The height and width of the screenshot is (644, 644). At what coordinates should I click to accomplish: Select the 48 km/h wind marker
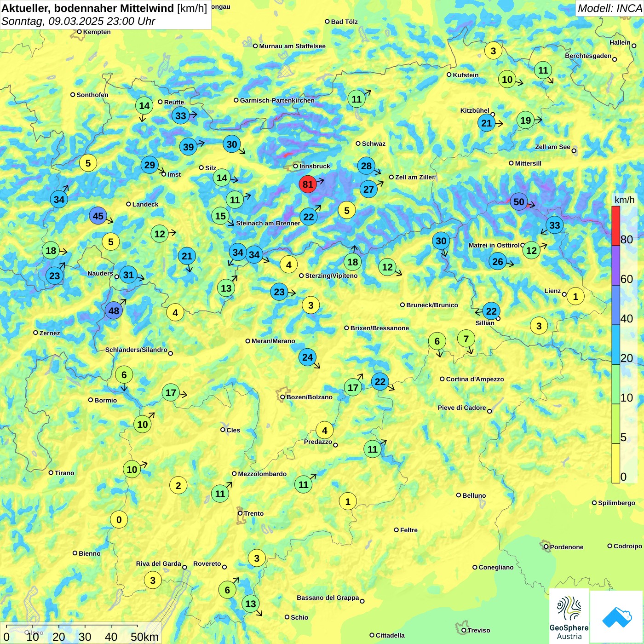click(114, 311)
